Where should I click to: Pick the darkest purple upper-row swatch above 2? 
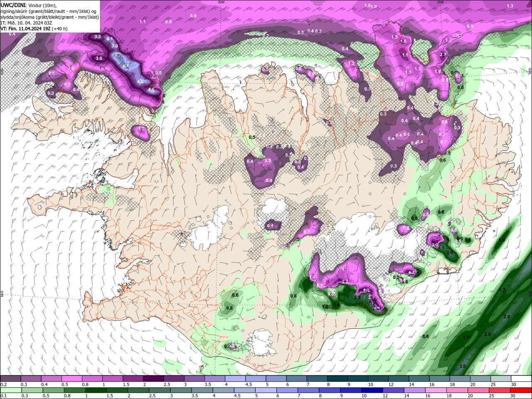coord(153,379)
